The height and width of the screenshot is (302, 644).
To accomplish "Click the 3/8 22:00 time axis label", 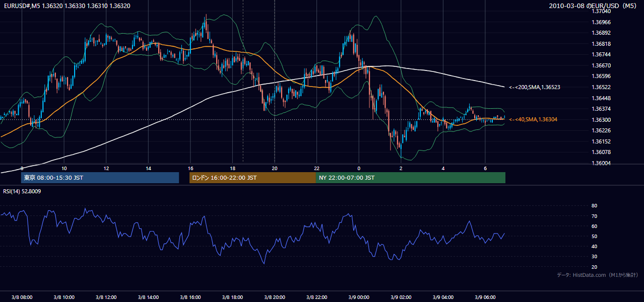I will [x=316, y=297].
